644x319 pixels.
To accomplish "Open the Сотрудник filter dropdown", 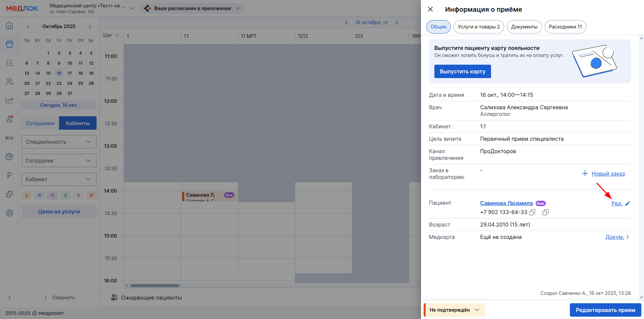I will (x=59, y=161).
